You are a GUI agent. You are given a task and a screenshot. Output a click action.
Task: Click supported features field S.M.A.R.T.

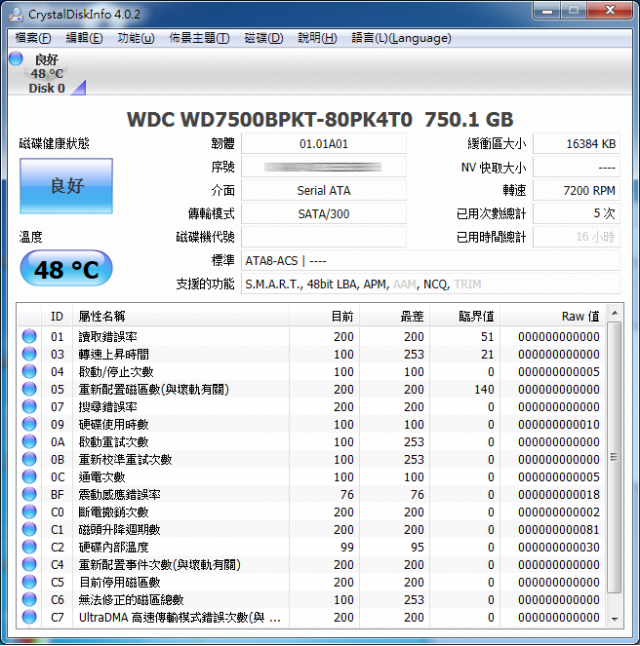[x=430, y=284]
